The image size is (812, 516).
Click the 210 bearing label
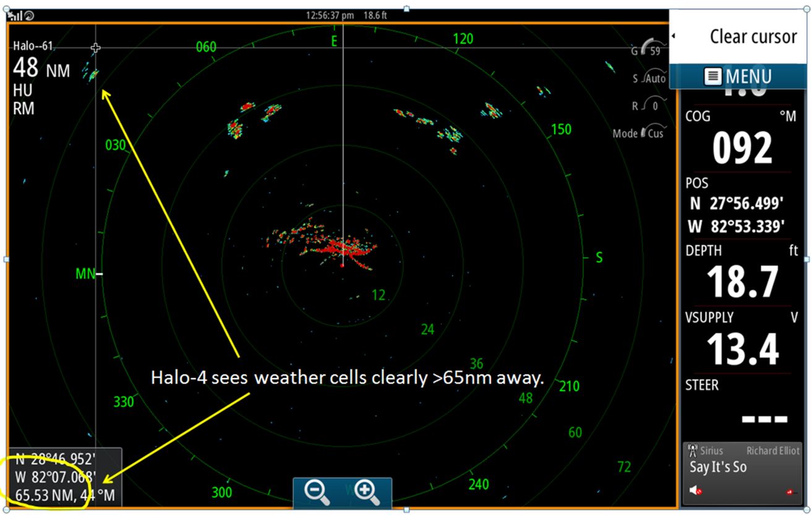(x=569, y=387)
